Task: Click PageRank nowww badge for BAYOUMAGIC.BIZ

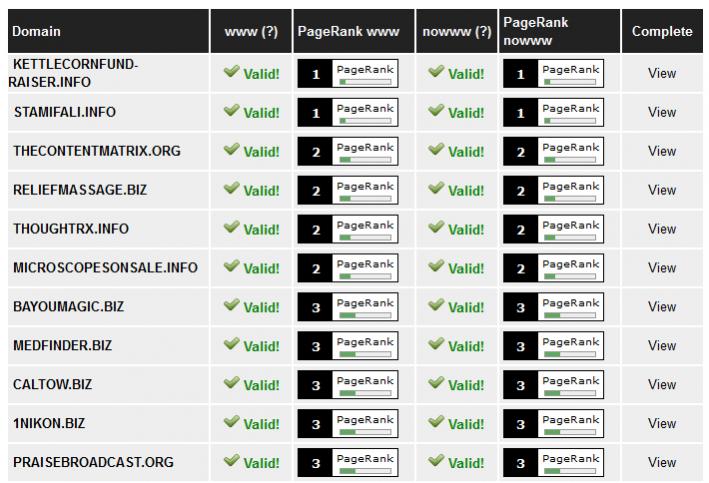Action: point(553,307)
